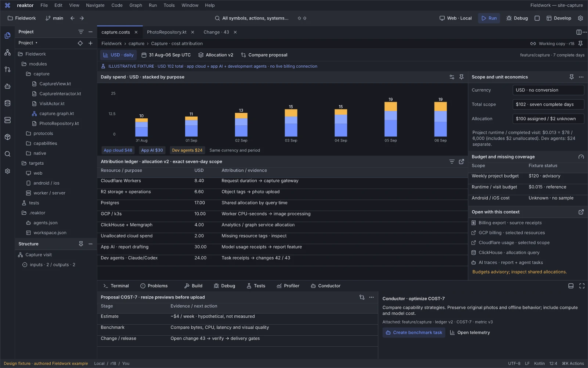Add new item with Project plus icon

tap(90, 43)
